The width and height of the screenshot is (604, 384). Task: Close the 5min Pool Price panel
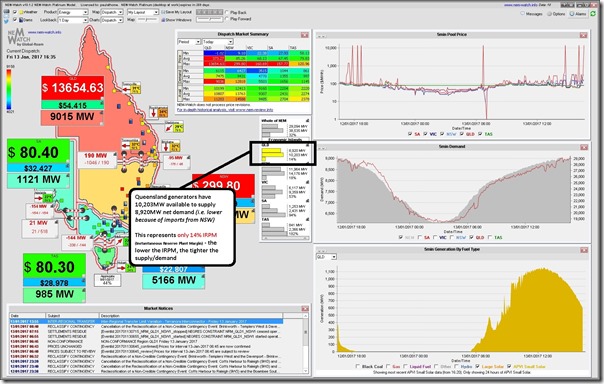(583, 35)
